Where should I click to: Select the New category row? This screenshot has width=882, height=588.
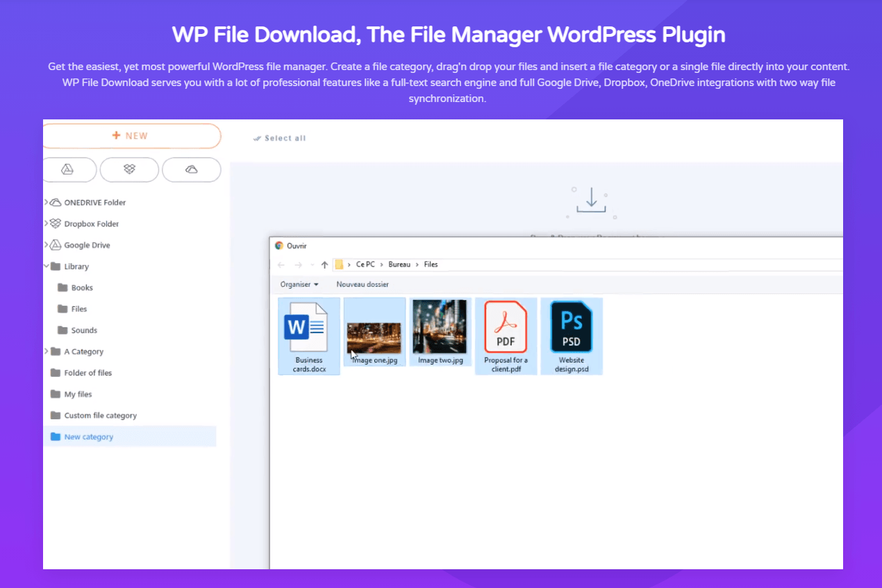tap(130, 437)
